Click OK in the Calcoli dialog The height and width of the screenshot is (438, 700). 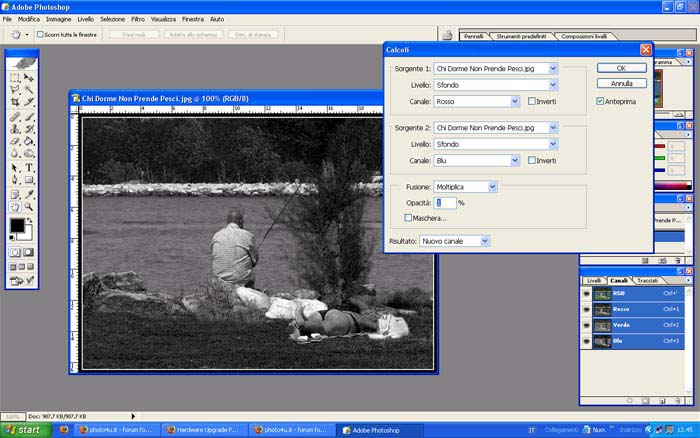pyautogui.click(x=622, y=68)
